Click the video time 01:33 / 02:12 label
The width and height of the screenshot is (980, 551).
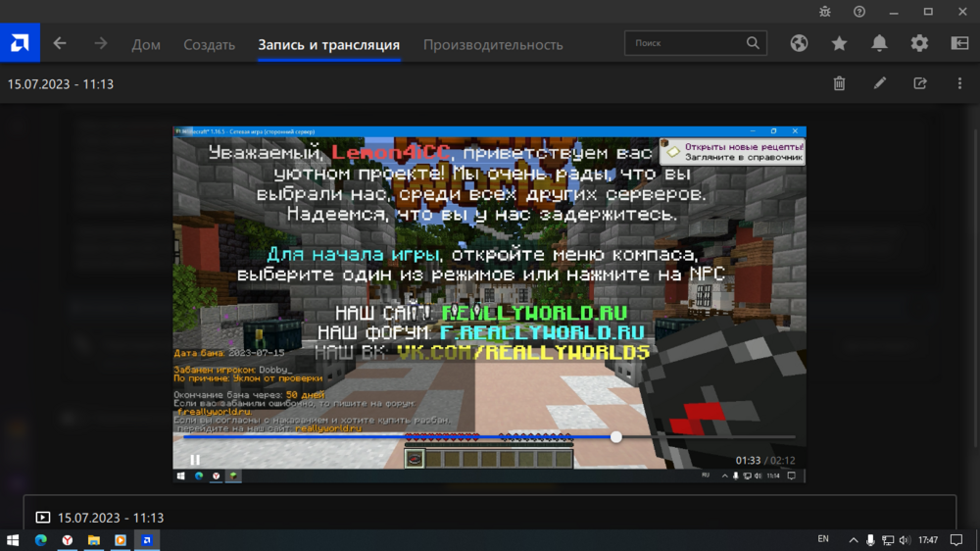tap(765, 461)
